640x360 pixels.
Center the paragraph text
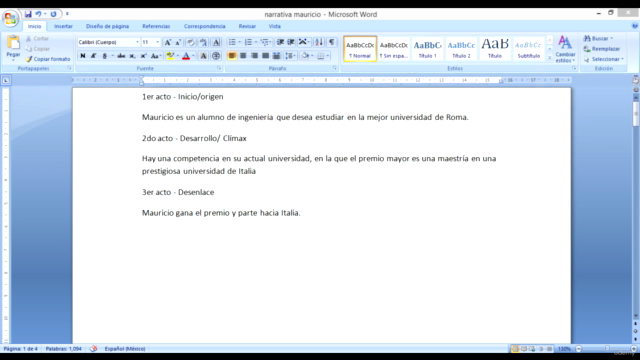(x=243, y=56)
